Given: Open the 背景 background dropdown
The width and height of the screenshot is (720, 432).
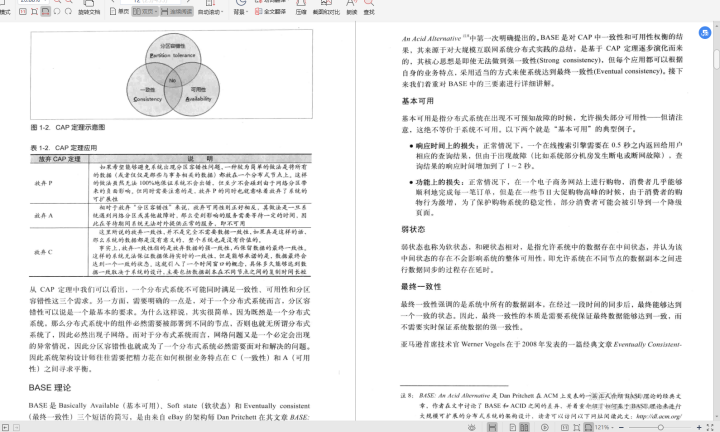Looking at the screenshot, I should coord(241,12).
